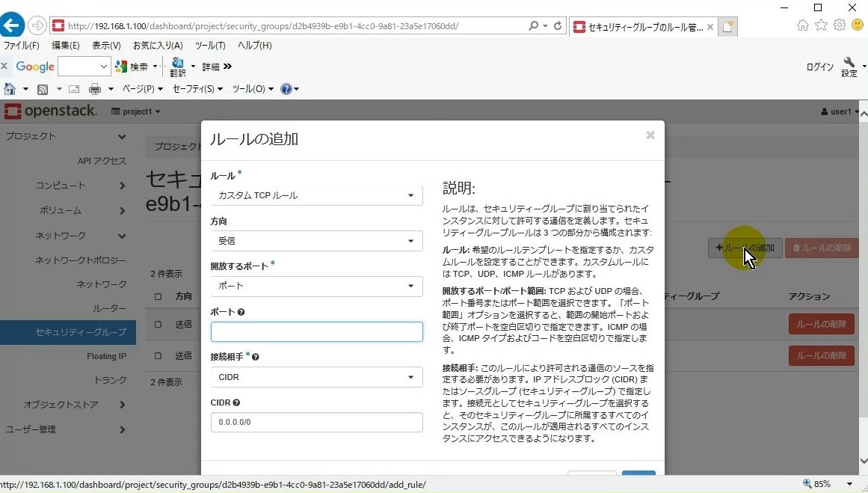Click the zoom level magnifier icon

click(x=807, y=483)
